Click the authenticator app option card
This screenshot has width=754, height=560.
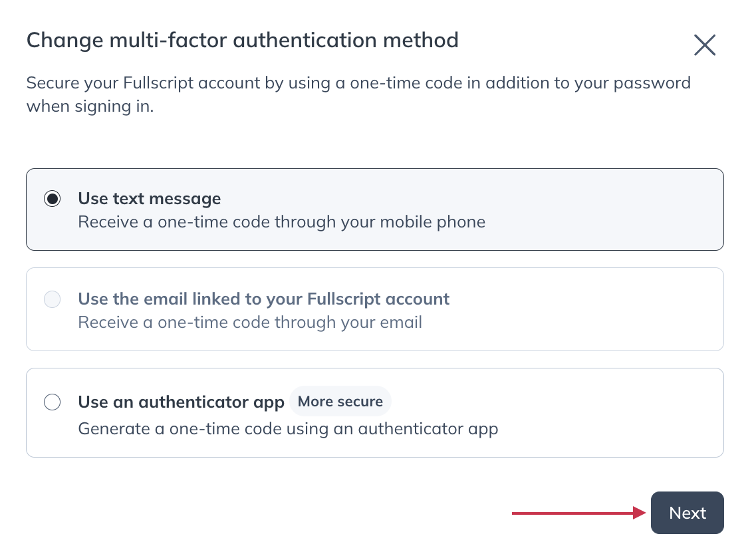coord(374,412)
